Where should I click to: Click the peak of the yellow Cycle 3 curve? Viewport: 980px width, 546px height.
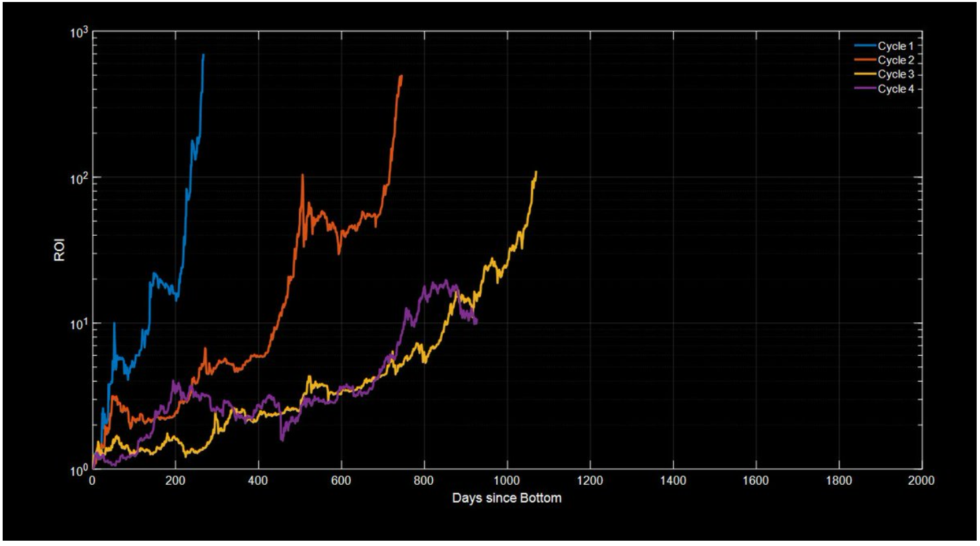(536, 172)
